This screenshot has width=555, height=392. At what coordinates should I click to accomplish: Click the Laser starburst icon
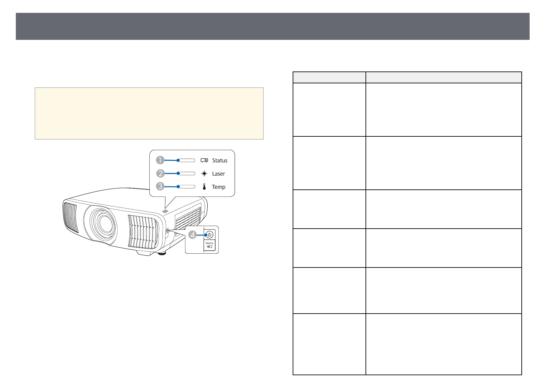204,174
